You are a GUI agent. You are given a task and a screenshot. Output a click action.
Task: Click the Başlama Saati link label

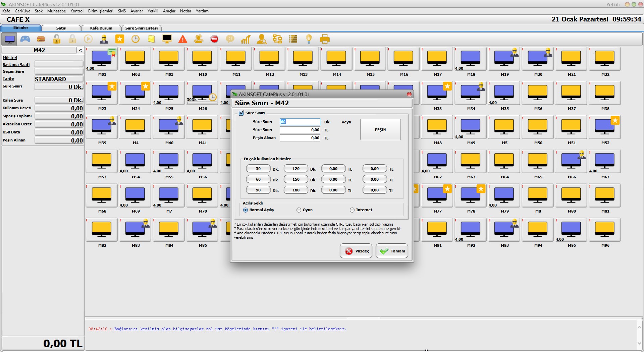click(16, 65)
